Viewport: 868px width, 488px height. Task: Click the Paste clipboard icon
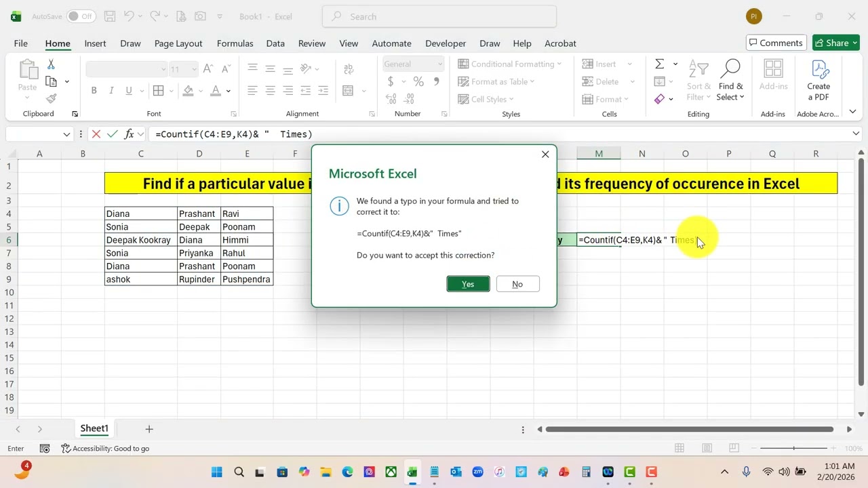[28, 70]
